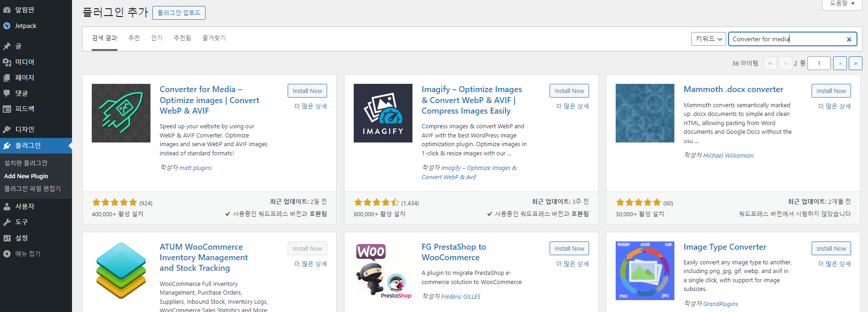The height and width of the screenshot is (312, 868).
Task: Open 댓글 comments icon
Action: (7, 93)
